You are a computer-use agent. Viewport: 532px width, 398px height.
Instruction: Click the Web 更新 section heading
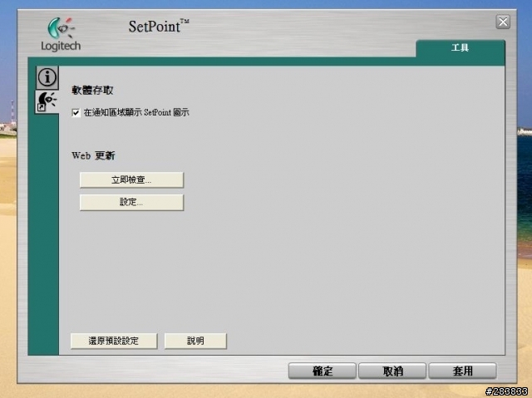pyautogui.click(x=93, y=155)
